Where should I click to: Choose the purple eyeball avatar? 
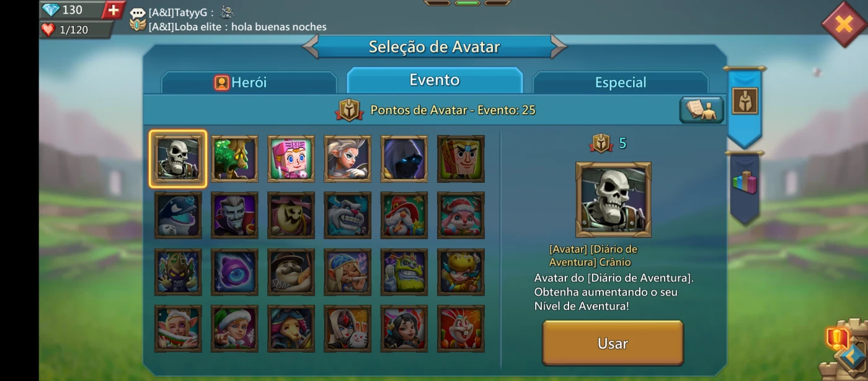click(x=234, y=272)
